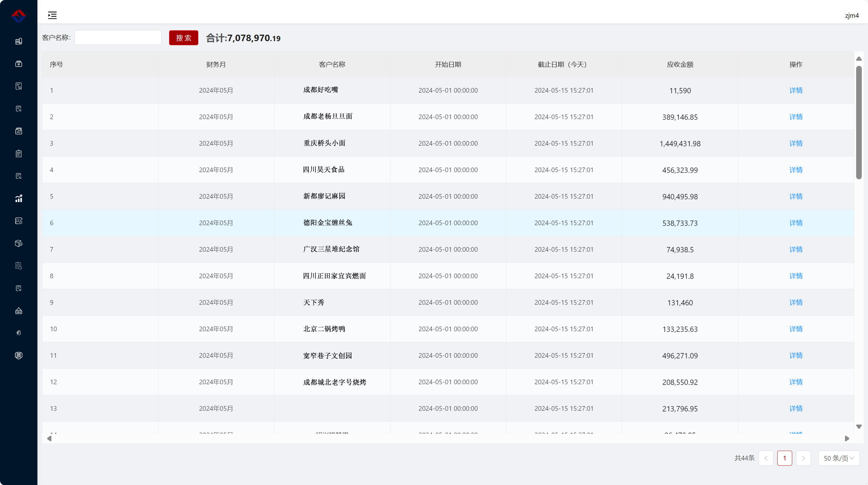This screenshot has width=868, height=485.
Task: Click the 共44条 total count text
Action: 744,458
